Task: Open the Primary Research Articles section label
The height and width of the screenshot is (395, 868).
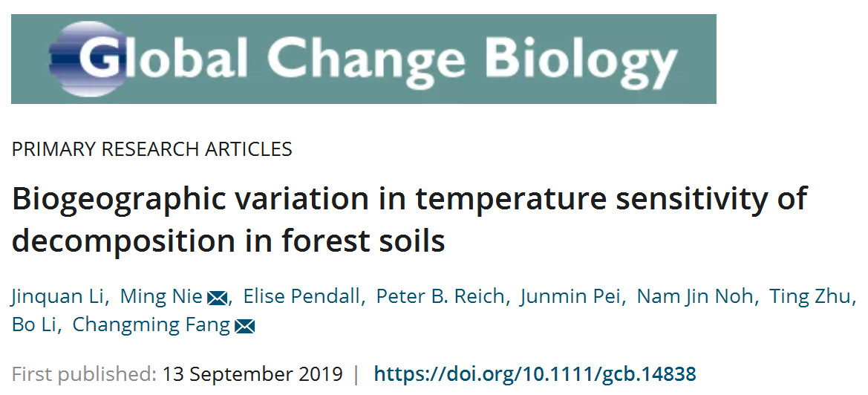Action: [152, 149]
